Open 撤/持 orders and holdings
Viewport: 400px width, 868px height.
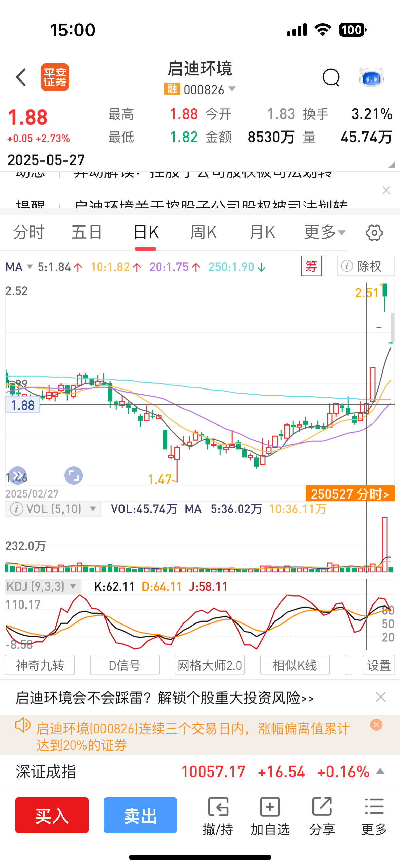218,816
